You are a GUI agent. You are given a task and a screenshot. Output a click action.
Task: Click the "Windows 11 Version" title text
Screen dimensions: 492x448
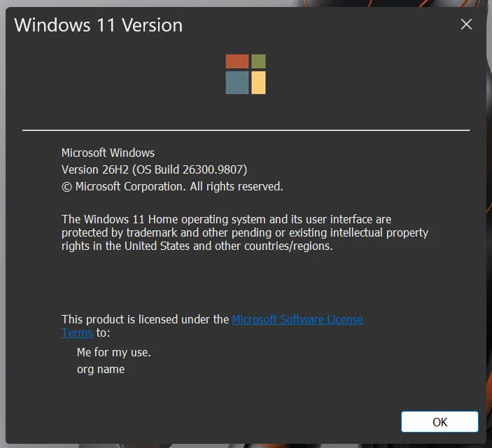98,25
